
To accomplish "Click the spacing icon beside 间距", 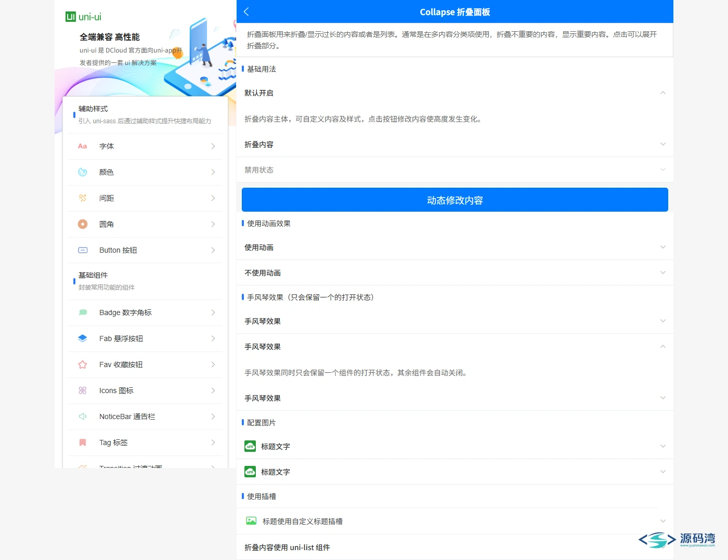I will [83, 198].
